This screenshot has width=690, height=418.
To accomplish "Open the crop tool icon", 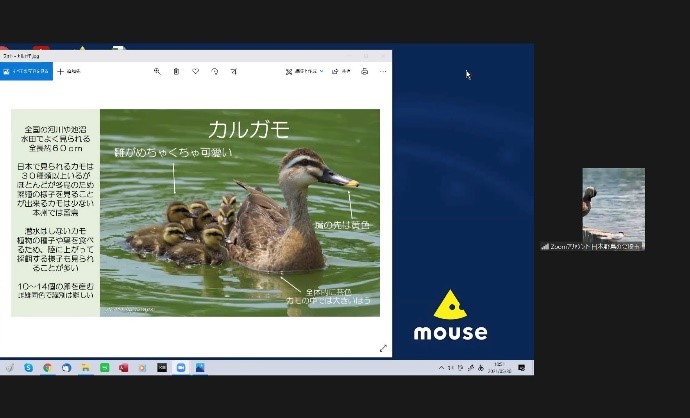I will coord(234,71).
